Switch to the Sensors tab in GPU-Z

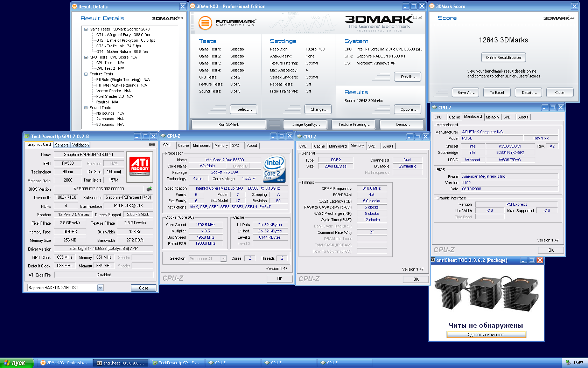62,145
